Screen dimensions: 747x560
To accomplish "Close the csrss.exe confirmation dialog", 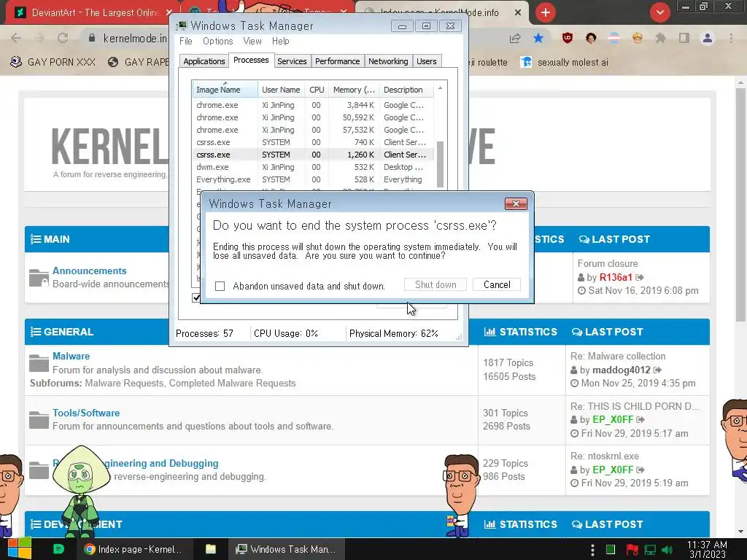I will pos(516,204).
